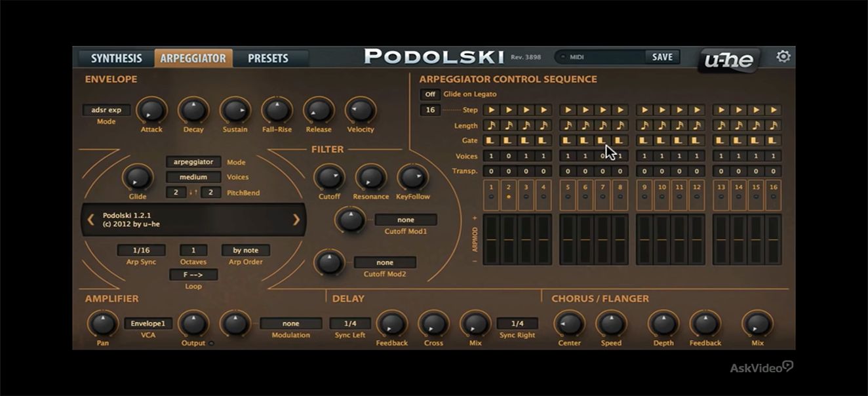Image resolution: width=868 pixels, height=396 pixels.
Task: Click the SAVE button
Action: [662, 57]
